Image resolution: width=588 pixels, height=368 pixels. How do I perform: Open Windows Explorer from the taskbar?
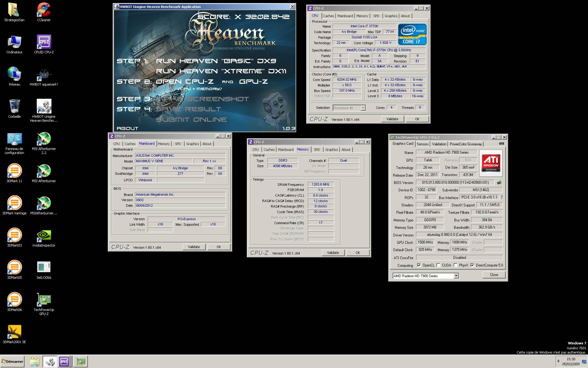point(35,362)
